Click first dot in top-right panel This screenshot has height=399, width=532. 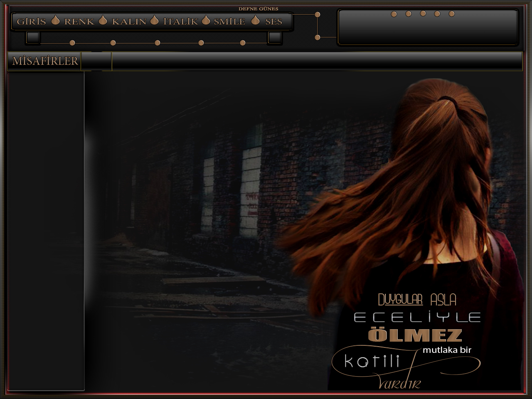click(394, 14)
